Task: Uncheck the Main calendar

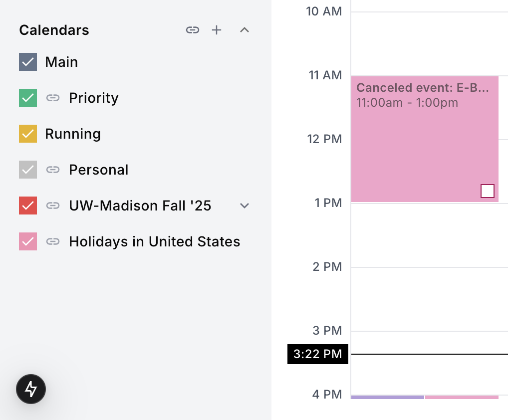Action: [27, 62]
